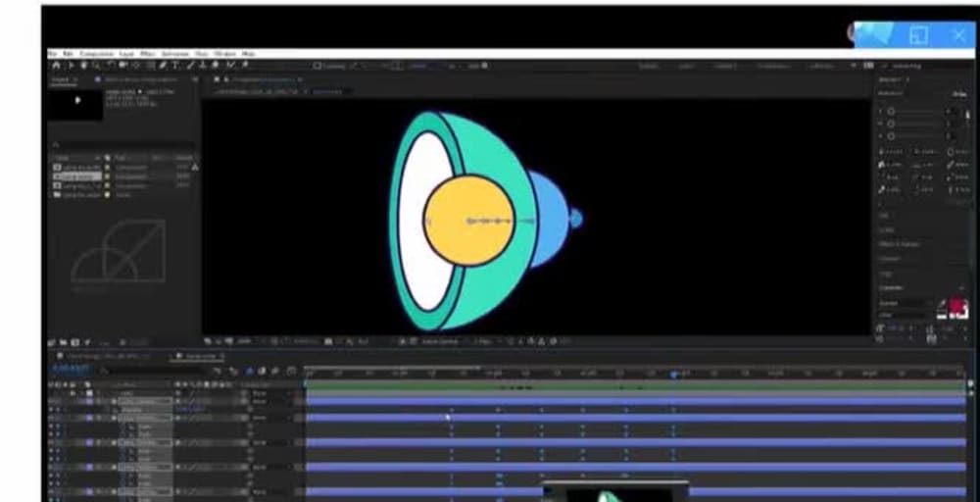The image size is (980, 502).
Task: Select the Selection arrow tool
Action: pyautogui.click(x=71, y=65)
